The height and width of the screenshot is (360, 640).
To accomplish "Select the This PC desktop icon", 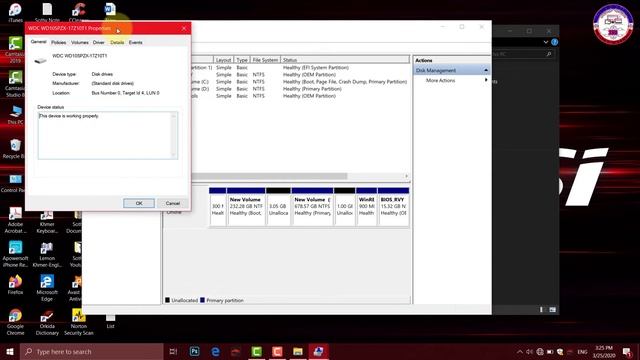I will pos(15,115).
